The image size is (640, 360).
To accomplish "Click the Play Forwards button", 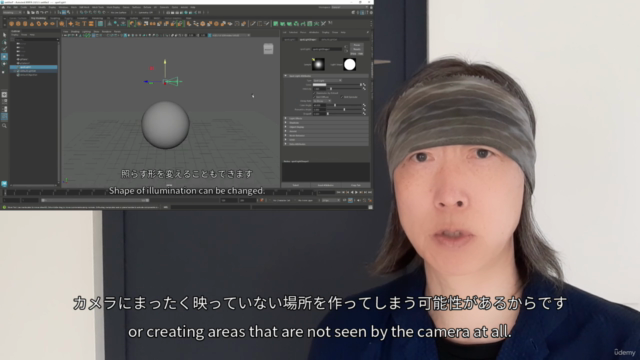I will [356, 192].
